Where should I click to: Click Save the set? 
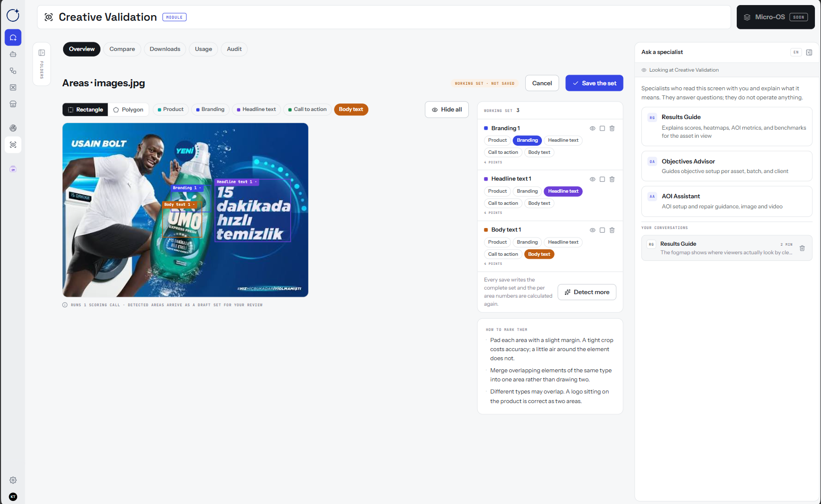tap(594, 83)
